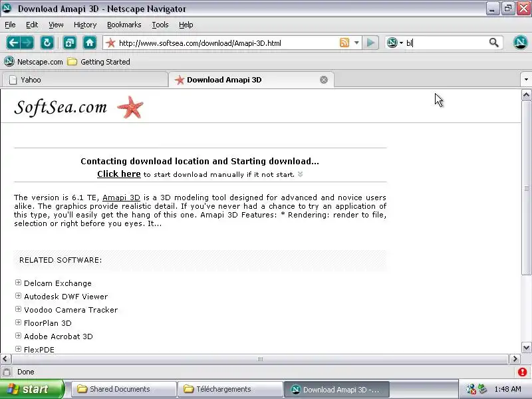Open the Delcam Exchange related software link
The height and width of the screenshot is (399, 532).
click(x=58, y=283)
